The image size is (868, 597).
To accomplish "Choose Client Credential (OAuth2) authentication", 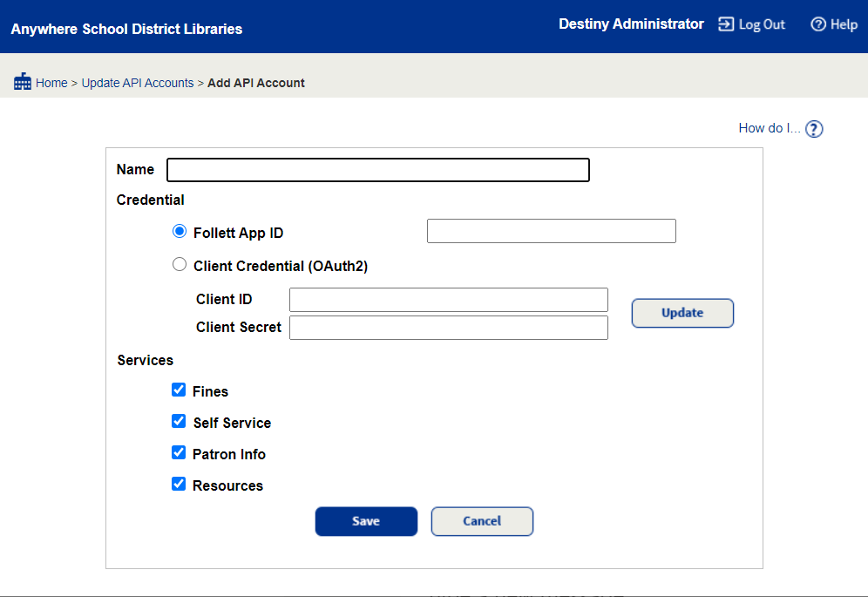I will 179,263.
